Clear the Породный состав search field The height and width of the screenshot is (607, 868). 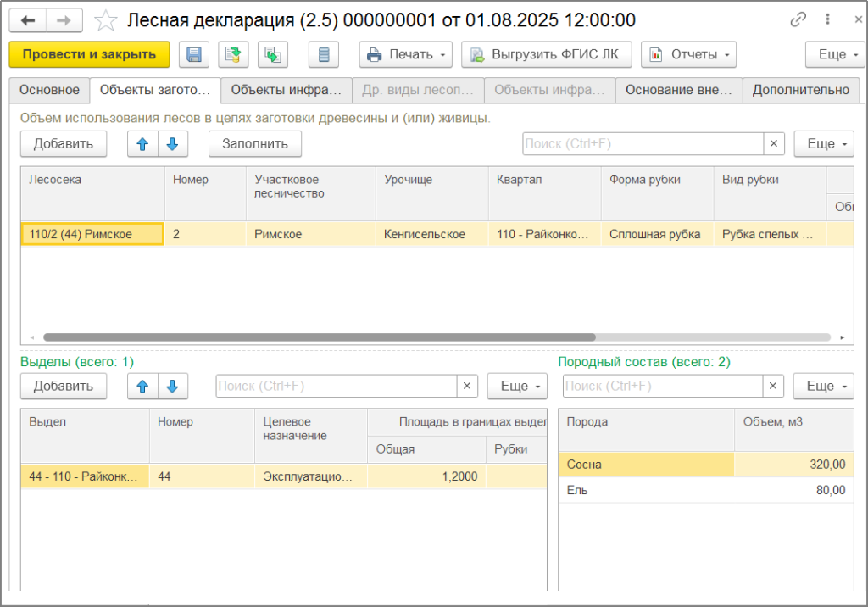pos(773,386)
